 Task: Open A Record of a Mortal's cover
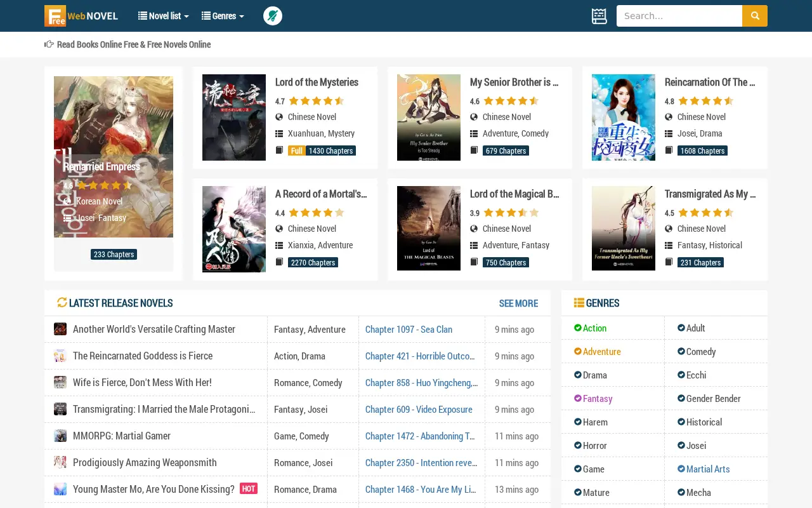tap(234, 229)
